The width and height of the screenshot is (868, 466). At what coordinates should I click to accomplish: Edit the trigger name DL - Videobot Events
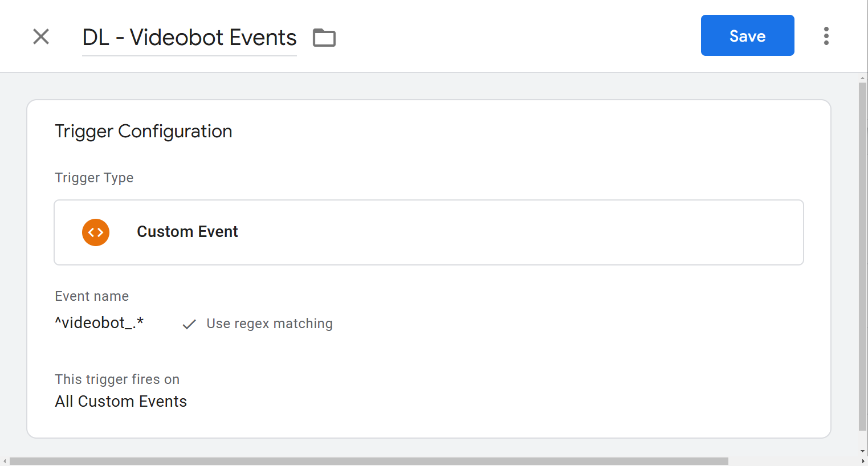pos(189,38)
